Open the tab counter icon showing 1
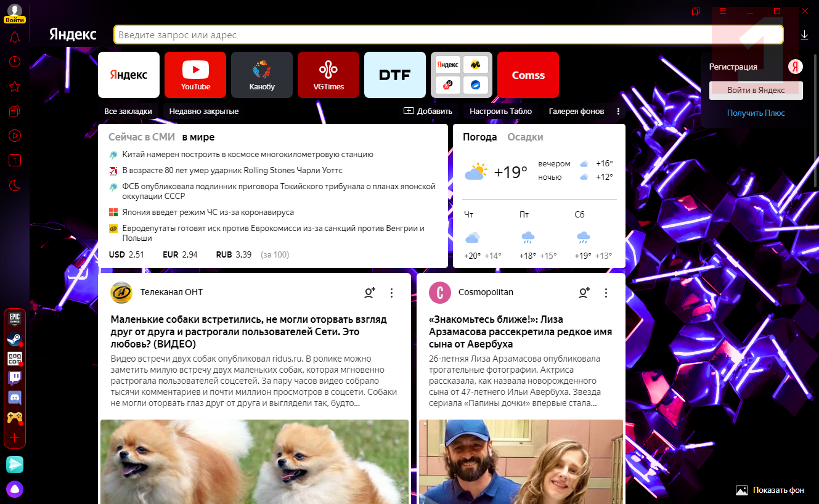Screen dimensions: 819x504 (15, 160)
